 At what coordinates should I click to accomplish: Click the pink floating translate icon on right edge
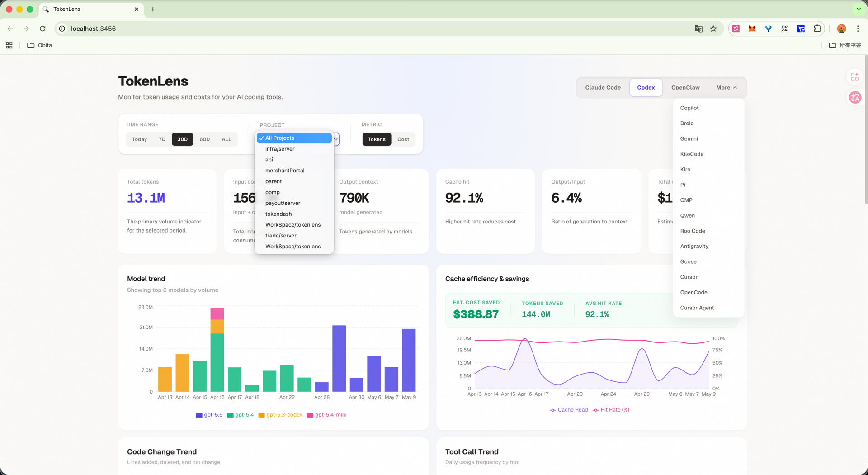coord(854,97)
